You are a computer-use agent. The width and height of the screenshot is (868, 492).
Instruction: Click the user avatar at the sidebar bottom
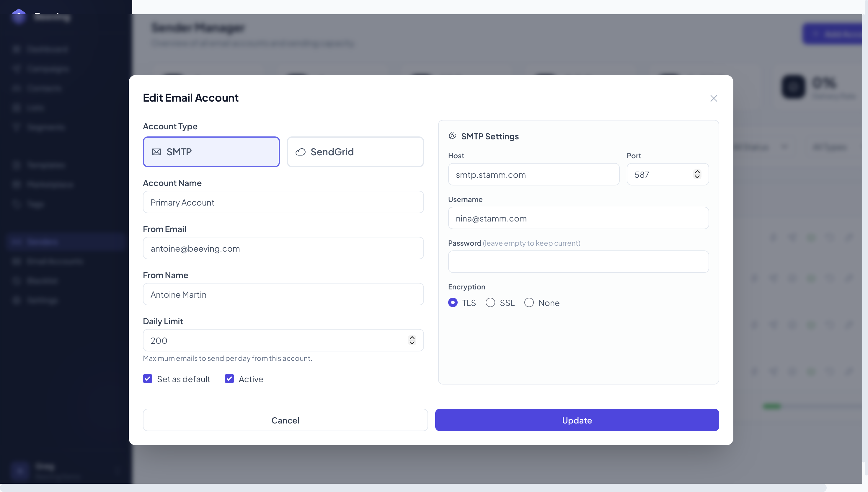click(x=19, y=471)
